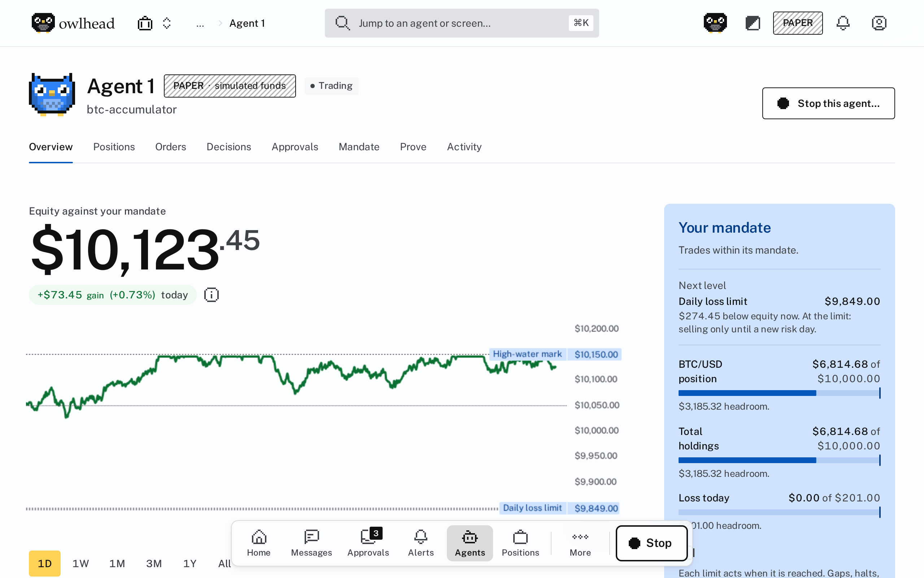Switch to the Positions tab
Screen dimensions: 924x578
(x=114, y=147)
